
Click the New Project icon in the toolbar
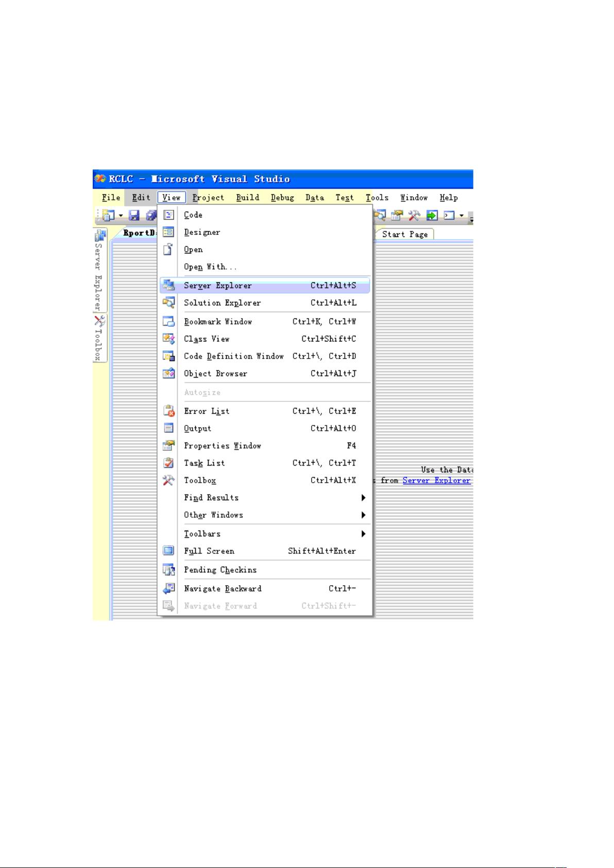(108, 215)
